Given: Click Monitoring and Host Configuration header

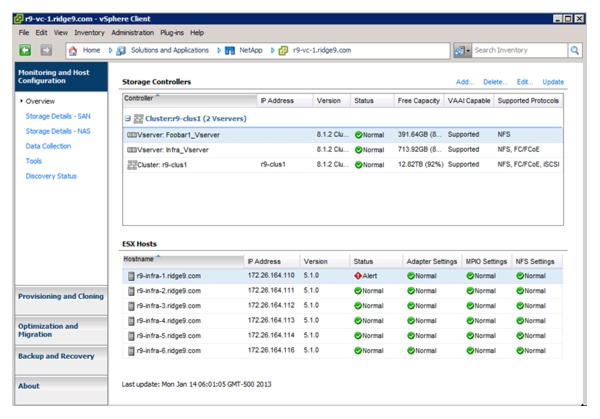Looking at the screenshot, I should click(x=61, y=77).
